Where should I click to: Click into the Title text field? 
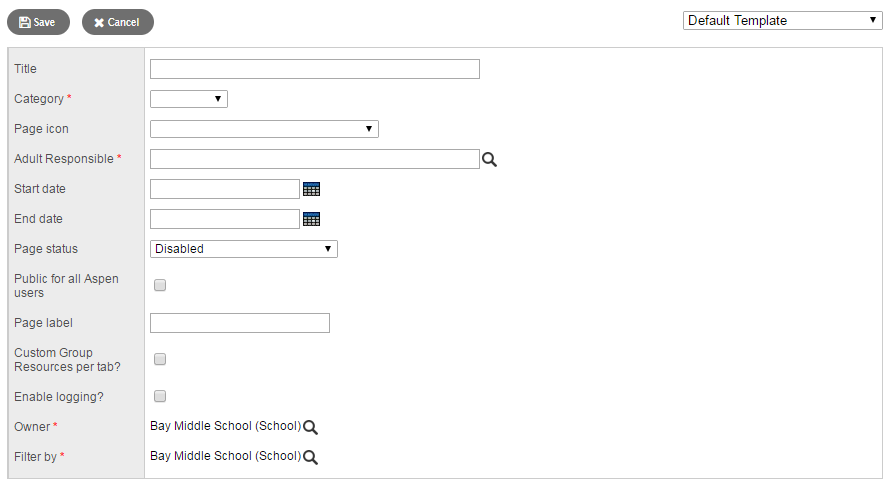315,69
